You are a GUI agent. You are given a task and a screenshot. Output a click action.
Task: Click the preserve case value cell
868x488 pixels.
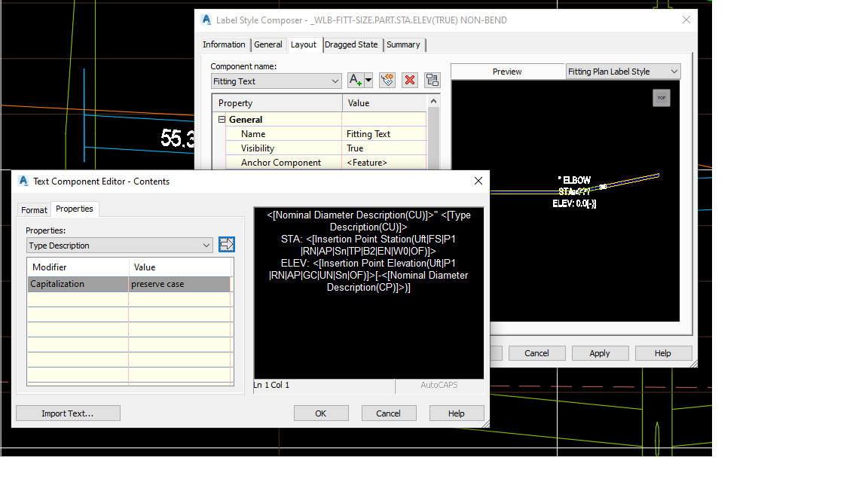pyautogui.click(x=179, y=285)
